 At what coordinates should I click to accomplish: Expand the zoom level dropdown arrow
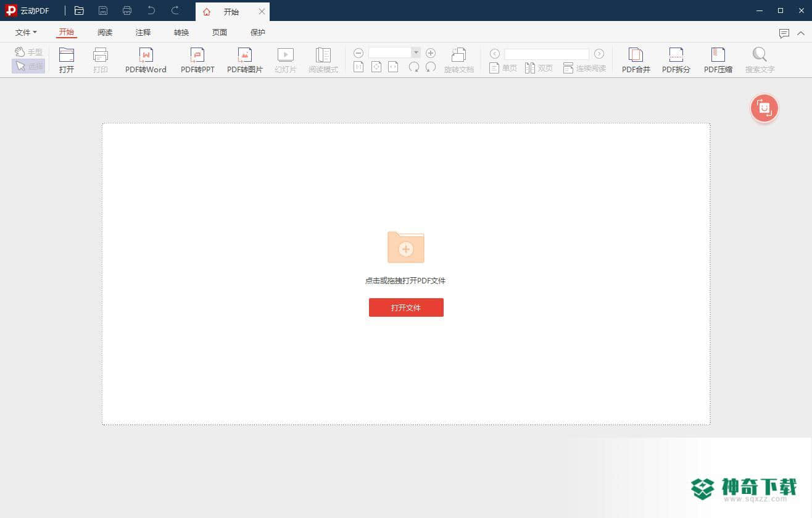[x=416, y=53]
